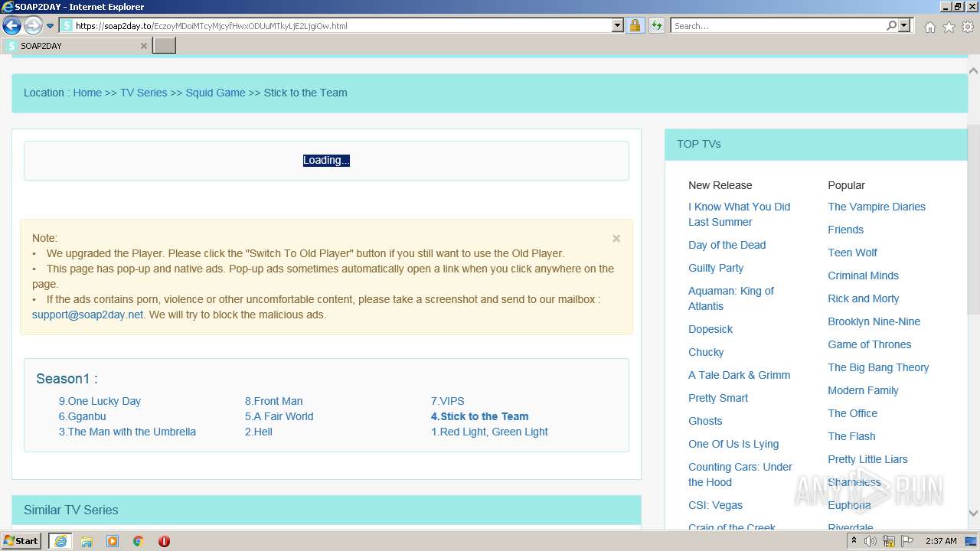Screen dimensions: 980x551
Task: Open Brooklyn Nine-Nine link
Action: [x=874, y=321]
